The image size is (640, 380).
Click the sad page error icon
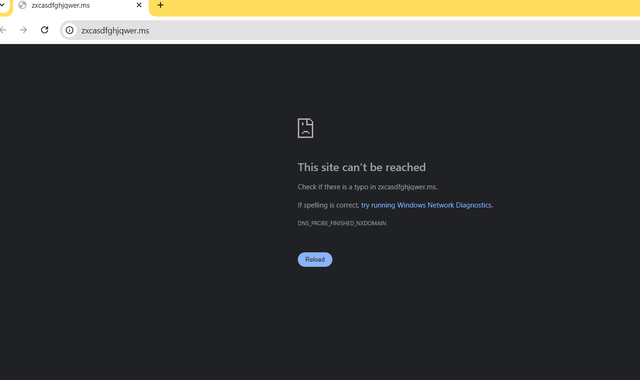click(305, 128)
